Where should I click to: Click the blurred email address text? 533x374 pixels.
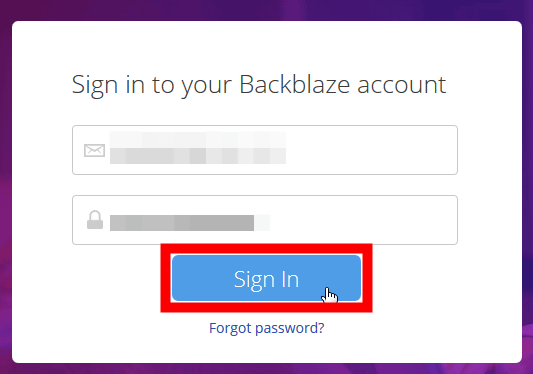pyautogui.click(x=198, y=148)
